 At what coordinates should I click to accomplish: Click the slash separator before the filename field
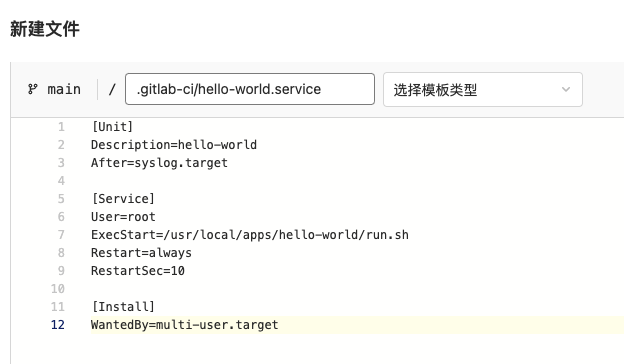tap(112, 89)
